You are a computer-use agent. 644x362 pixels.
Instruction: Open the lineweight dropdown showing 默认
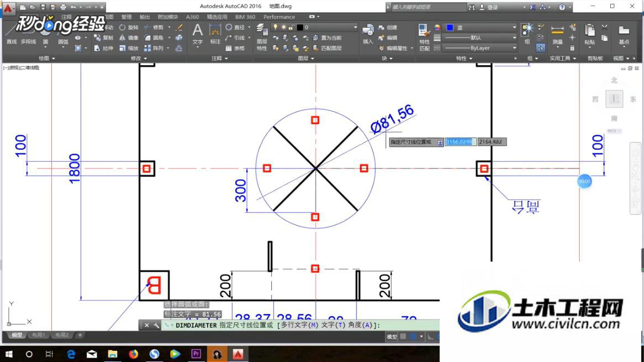tap(481, 38)
